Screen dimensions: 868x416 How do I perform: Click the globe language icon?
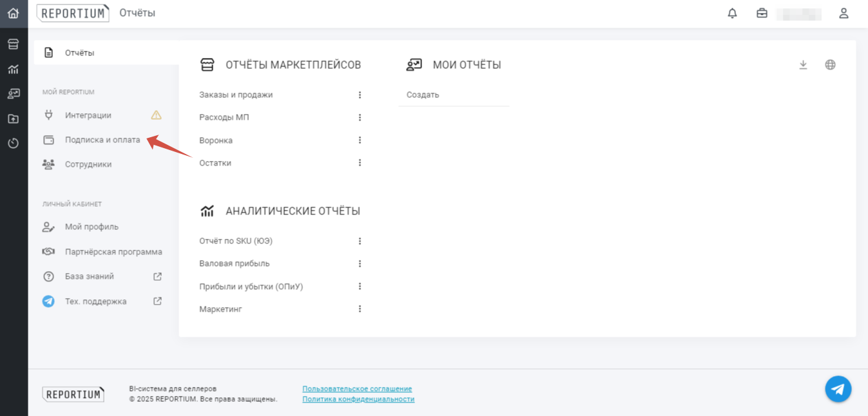pyautogui.click(x=830, y=64)
